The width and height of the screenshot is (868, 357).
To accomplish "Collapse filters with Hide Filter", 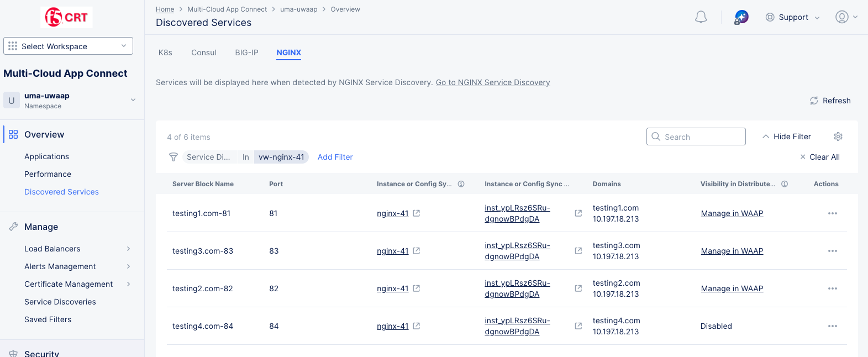I will (x=787, y=136).
